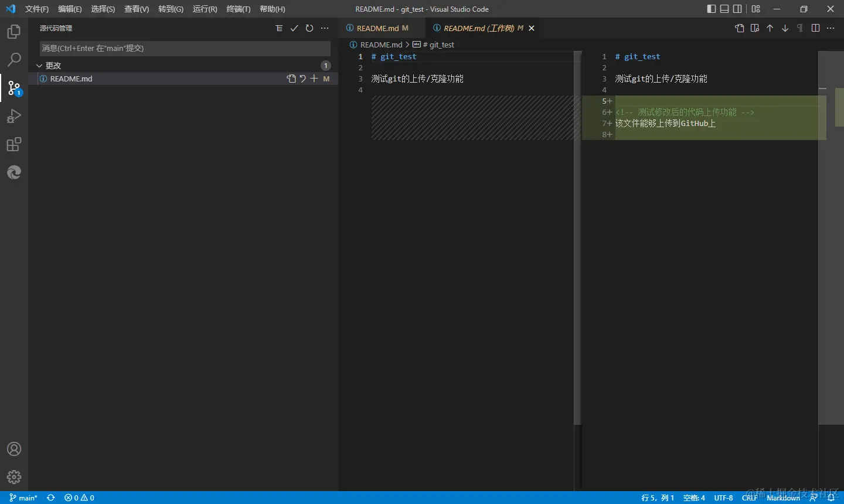Image resolution: width=844 pixels, height=504 pixels.
Task: Switch to the README.md tab
Action: pyautogui.click(x=381, y=28)
